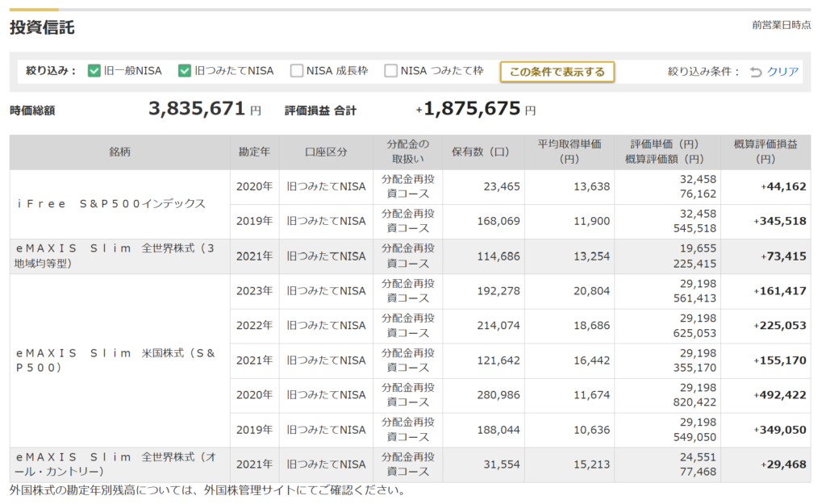
Task: Click the reset arrow icon beside クリア
Action: point(756,72)
